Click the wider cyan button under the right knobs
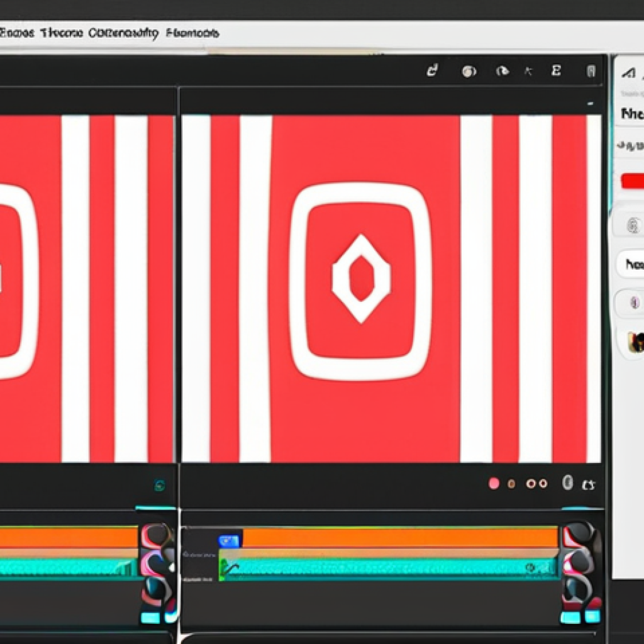The height and width of the screenshot is (644, 644). click(570, 618)
